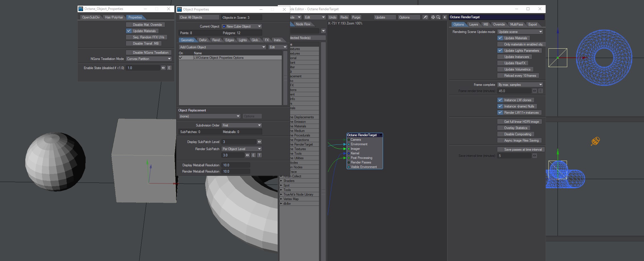
Task: Switch to Layers tab in Octane RenderTarget
Action: 473,24
